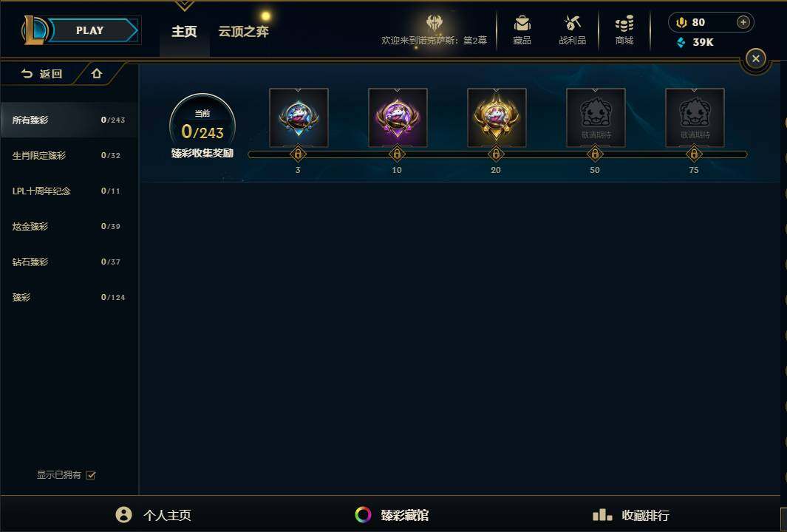Open the 商城 store coins icon
This screenshot has width=787, height=532.
(624, 23)
